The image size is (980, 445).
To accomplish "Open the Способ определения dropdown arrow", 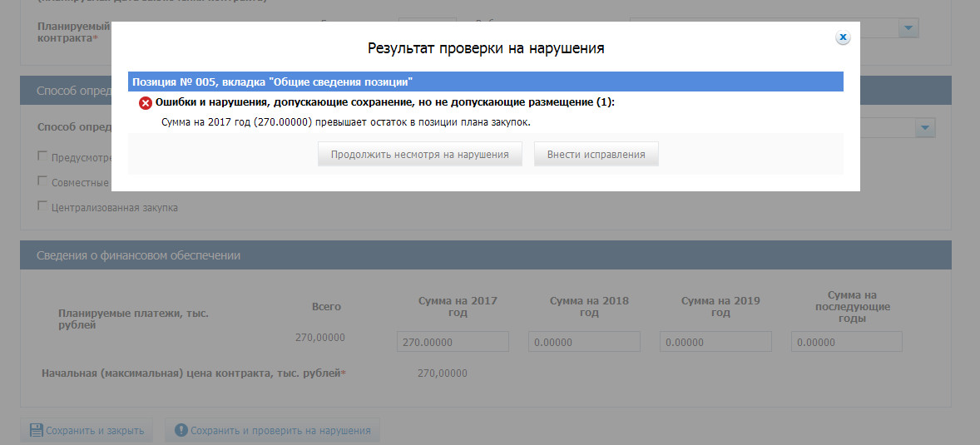I will [925, 128].
